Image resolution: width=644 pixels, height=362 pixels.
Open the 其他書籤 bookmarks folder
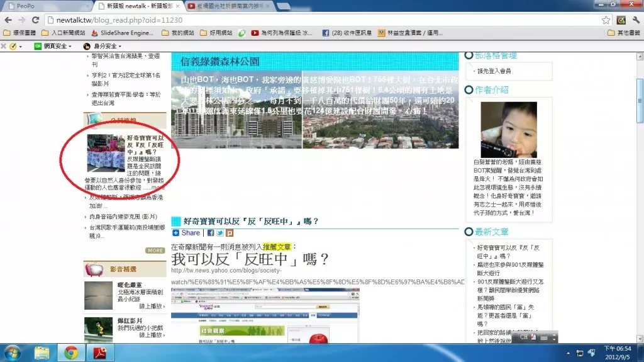[623, 33]
